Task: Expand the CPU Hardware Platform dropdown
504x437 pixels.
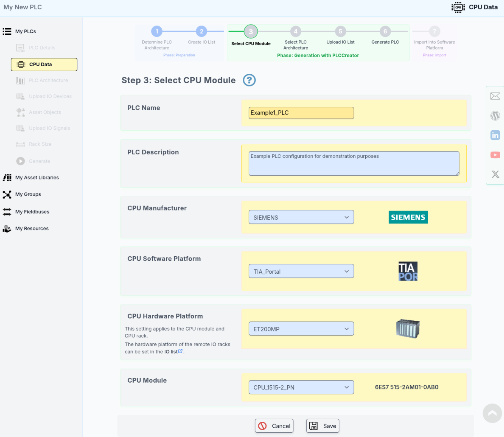Action: pos(301,329)
